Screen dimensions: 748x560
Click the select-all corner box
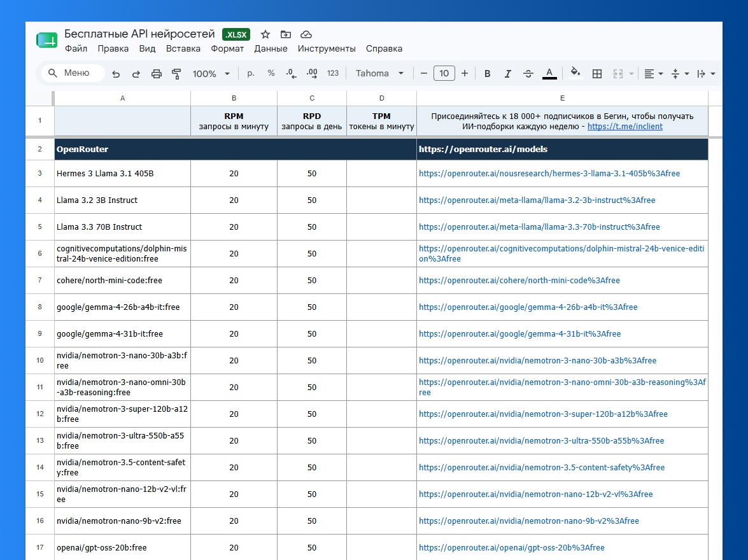[x=39, y=98]
